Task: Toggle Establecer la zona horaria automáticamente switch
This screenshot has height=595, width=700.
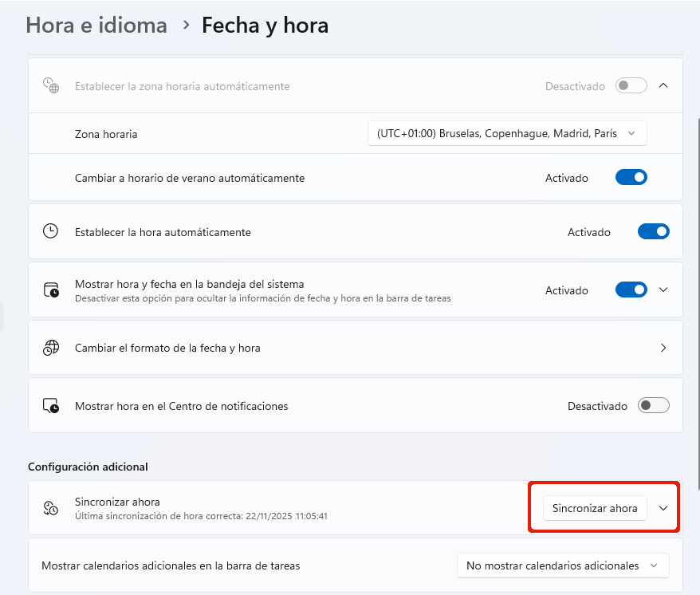Action: (631, 86)
